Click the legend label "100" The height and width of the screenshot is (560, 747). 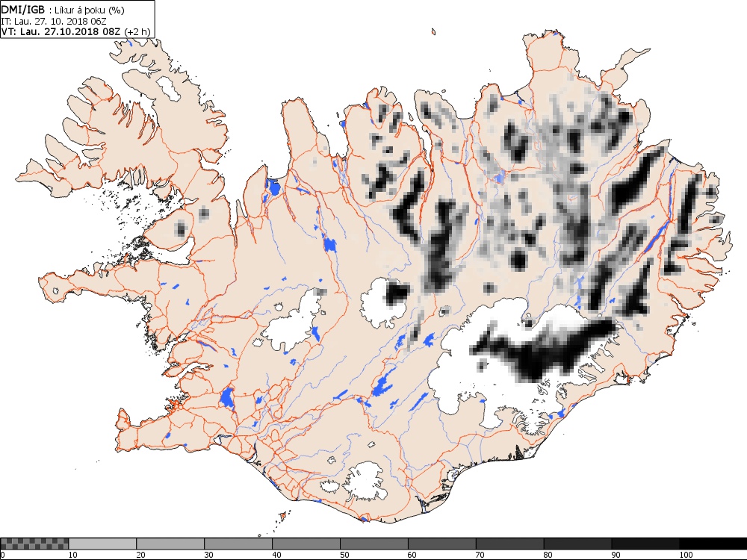click(686, 555)
